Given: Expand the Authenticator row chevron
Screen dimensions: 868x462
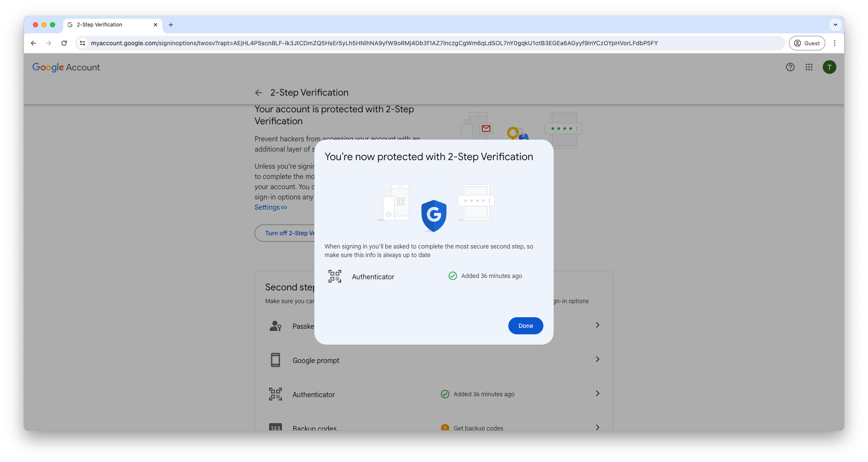Looking at the screenshot, I should [597, 394].
